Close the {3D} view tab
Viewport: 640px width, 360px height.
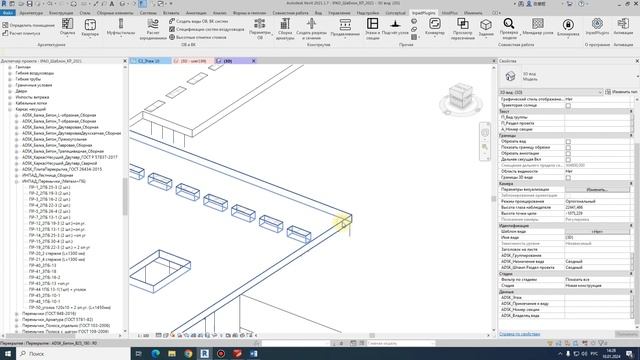(253, 61)
